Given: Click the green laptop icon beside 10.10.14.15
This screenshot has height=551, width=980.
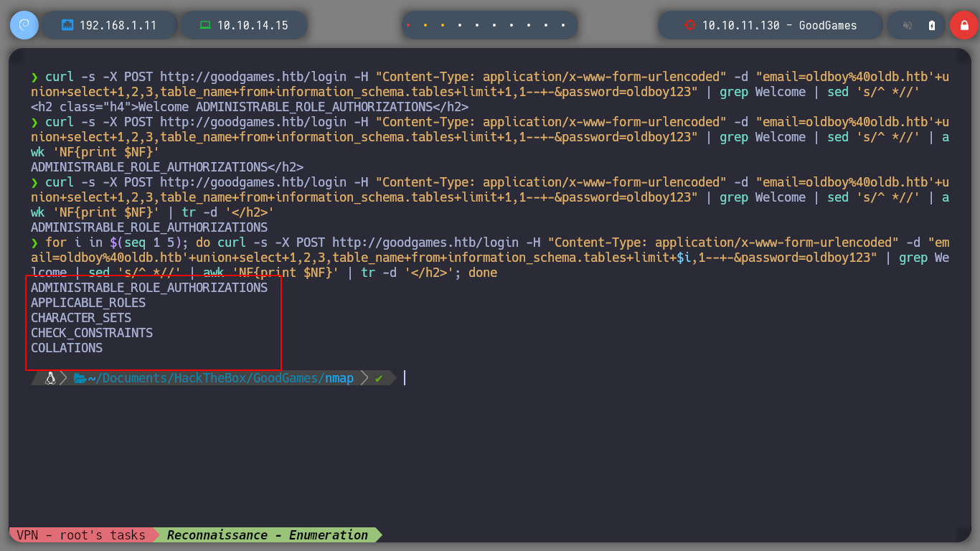Looking at the screenshot, I should [205, 25].
